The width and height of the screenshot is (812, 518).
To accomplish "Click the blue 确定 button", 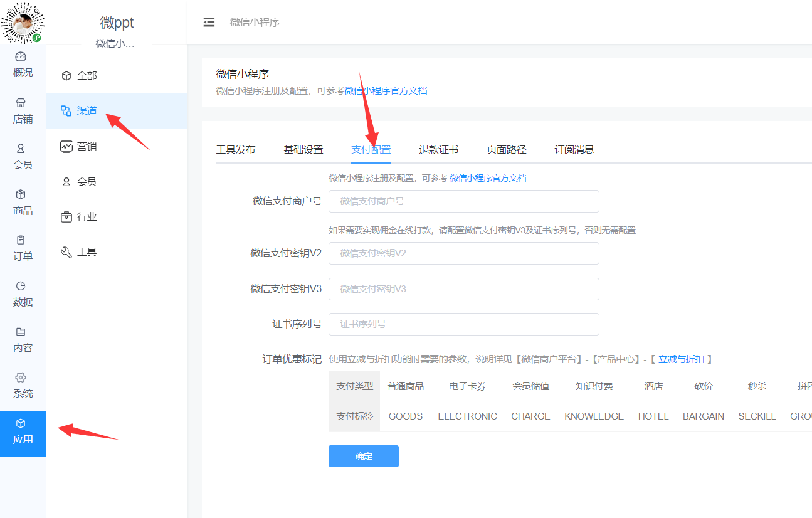I will (364, 456).
